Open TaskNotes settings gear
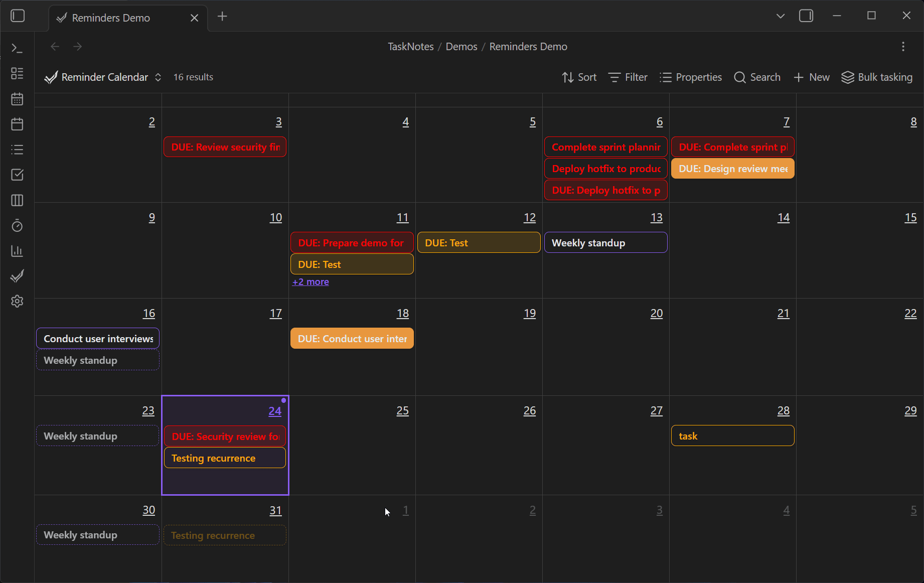 [x=17, y=301]
